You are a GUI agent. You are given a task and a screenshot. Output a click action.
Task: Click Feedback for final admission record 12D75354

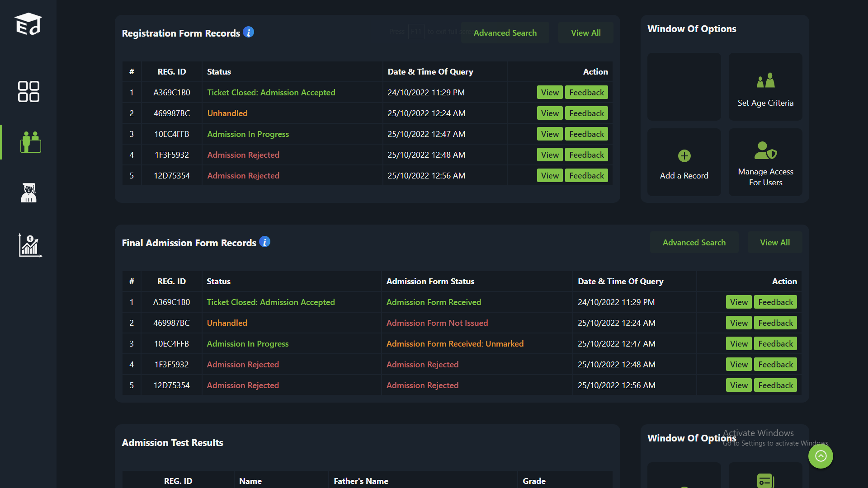[775, 385]
